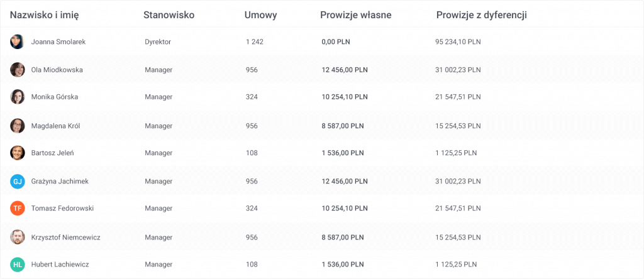644x279 pixels.
Task: Click the Umowy column header
Action: 261,16
